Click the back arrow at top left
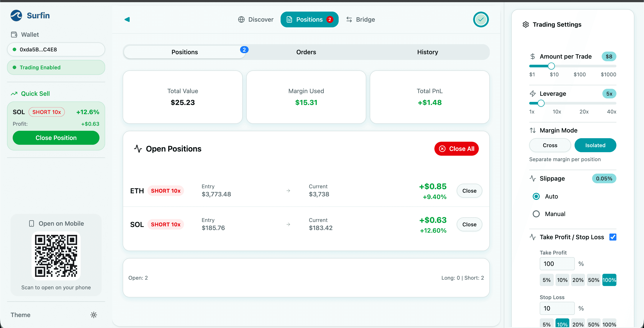The width and height of the screenshot is (644, 328). pyautogui.click(x=127, y=19)
